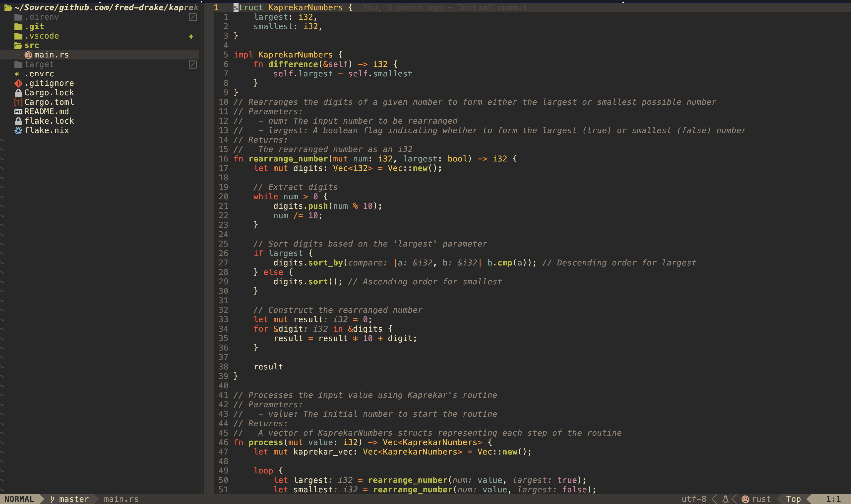Click the TOML icon beside Cargo.toml

(18, 102)
